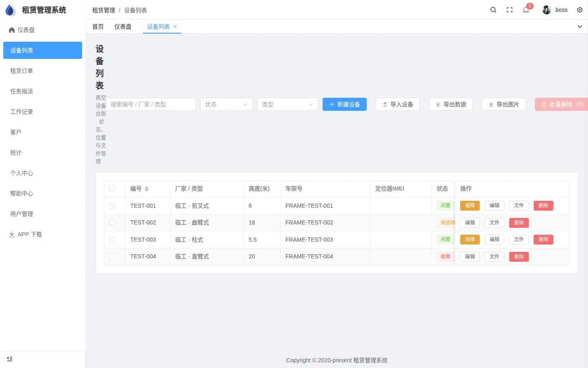Select all rows with header checkbox
This screenshot has width=588, height=368.
112,188
